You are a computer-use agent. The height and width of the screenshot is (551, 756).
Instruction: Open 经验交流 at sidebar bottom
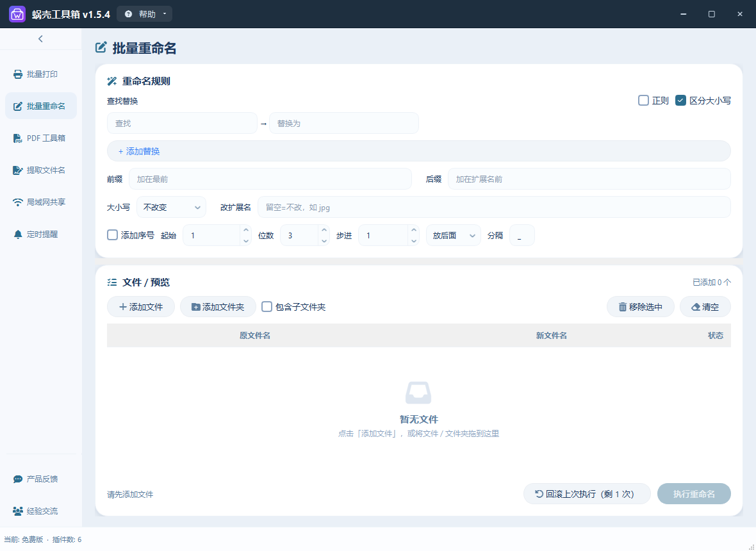click(41, 511)
